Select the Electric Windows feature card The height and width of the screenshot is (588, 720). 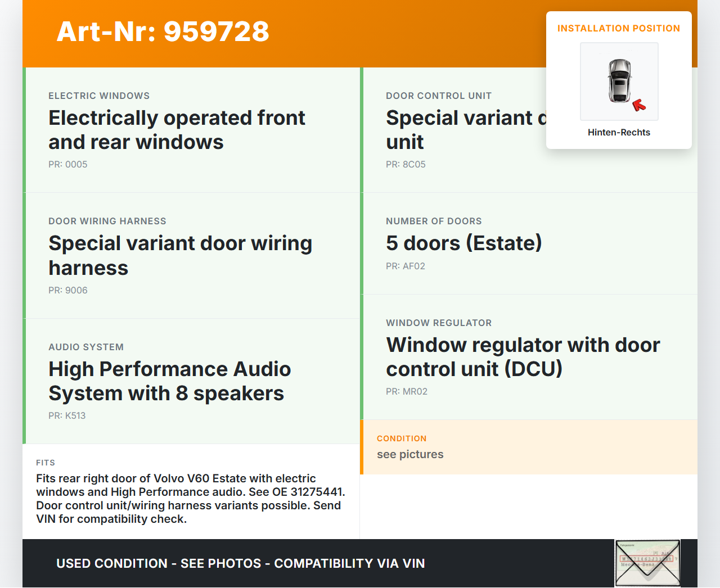tap(191, 130)
